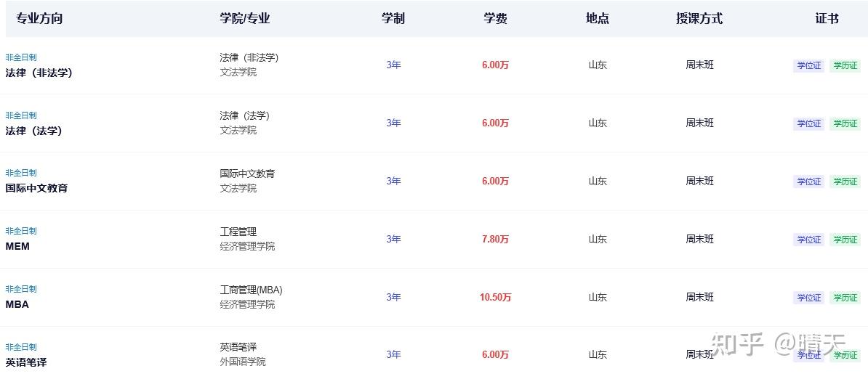Click the 学历证 tag in 法律（法学）row

(x=845, y=123)
